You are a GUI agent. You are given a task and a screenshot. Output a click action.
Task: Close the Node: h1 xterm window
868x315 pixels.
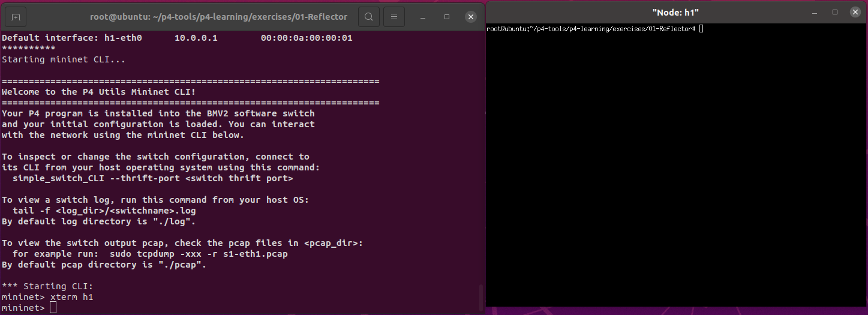click(x=855, y=12)
